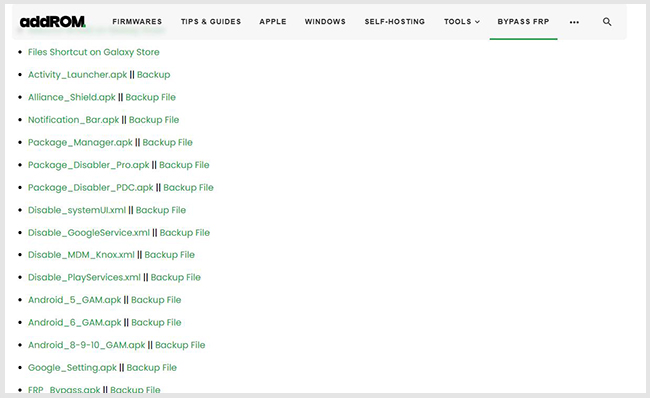Download Disable_GoogleService.xml
The image size is (650, 399).
click(89, 233)
